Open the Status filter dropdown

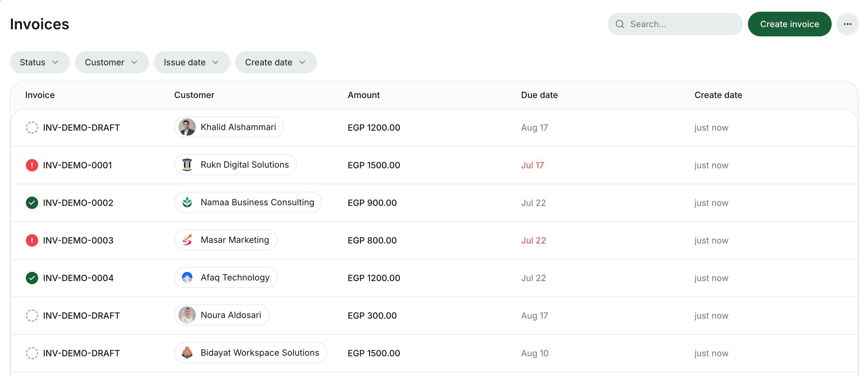coord(40,62)
